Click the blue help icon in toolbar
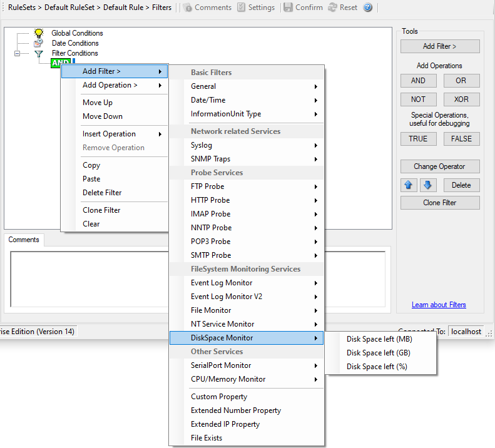The height and width of the screenshot is (448, 495). 368,8
